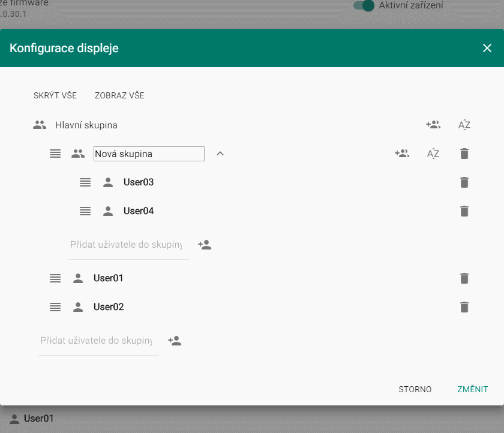Click add-user icon under Nová skupina

(205, 245)
